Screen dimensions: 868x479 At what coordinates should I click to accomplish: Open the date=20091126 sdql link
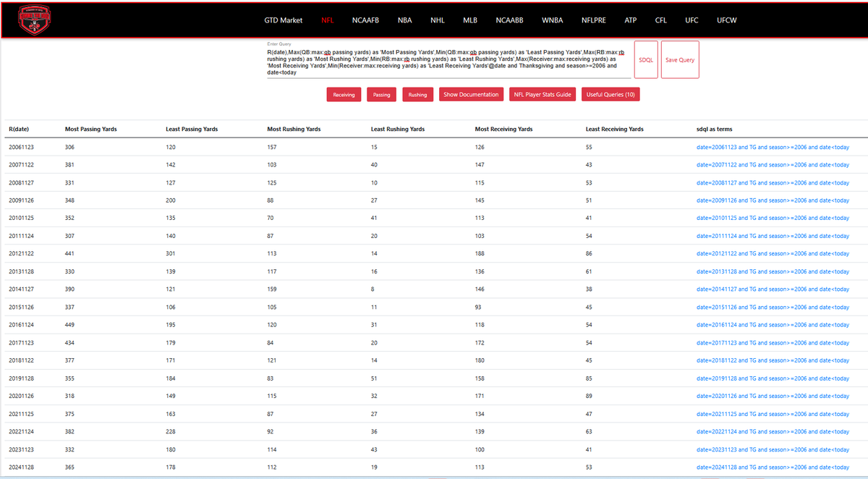(773, 200)
